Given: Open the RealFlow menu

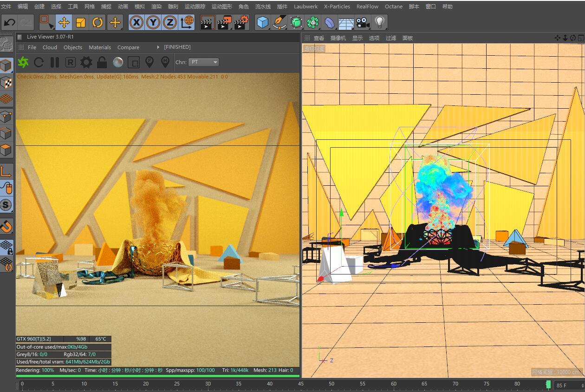Looking at the screenshot, I should click(x=367, y=7).
